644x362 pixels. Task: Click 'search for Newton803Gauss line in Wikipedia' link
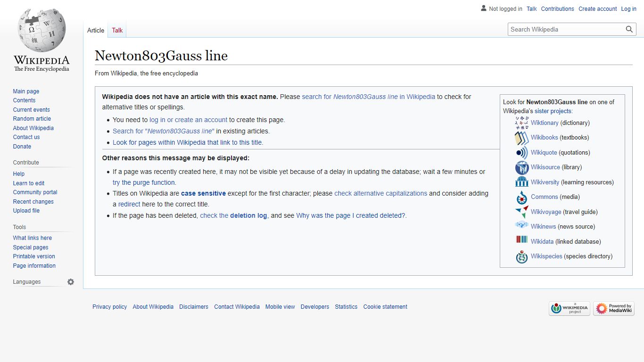pos(369,97)
